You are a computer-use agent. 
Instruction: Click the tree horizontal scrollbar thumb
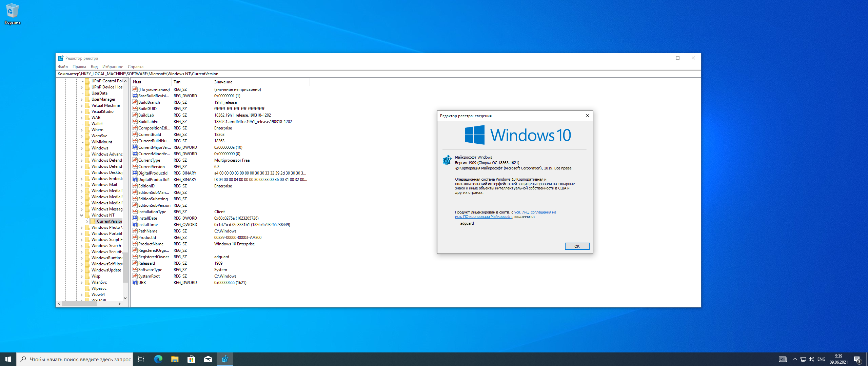pyautogui.click(x=79, y=304)
